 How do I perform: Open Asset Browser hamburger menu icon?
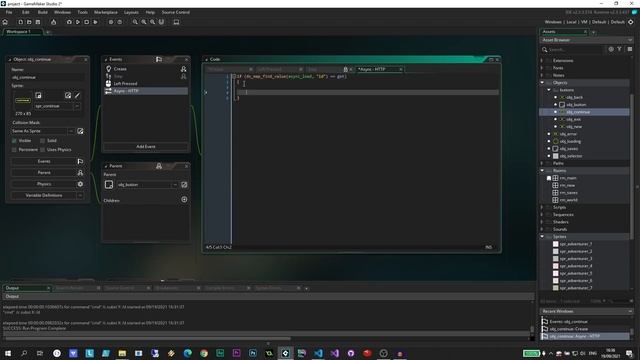630,49
